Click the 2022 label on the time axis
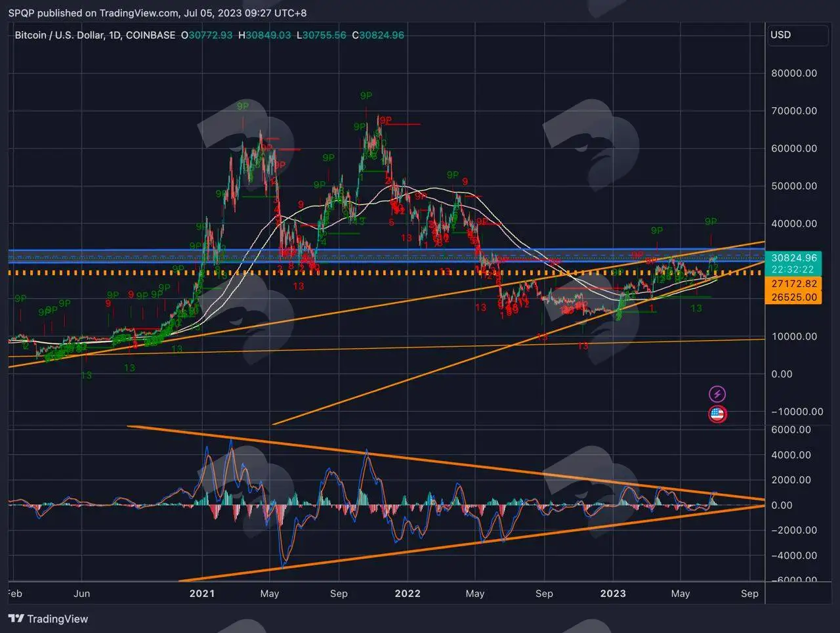Viewport: 840px width, 633px height. (408, 594)
